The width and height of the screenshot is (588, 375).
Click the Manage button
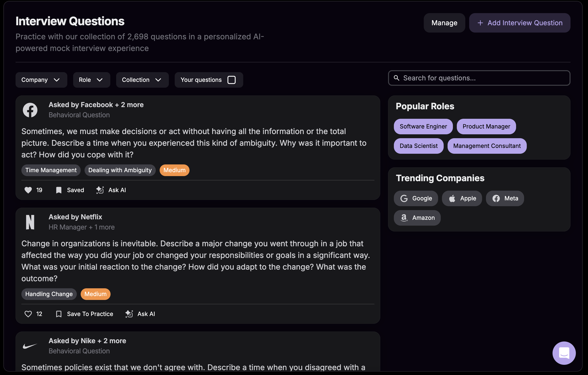[444, 23]
